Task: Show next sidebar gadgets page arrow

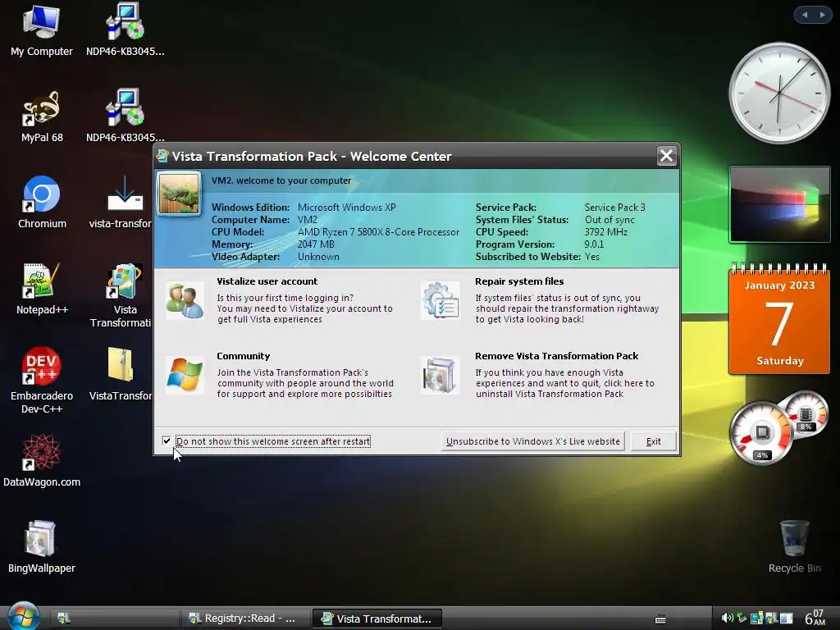Action: pos(822,15)
